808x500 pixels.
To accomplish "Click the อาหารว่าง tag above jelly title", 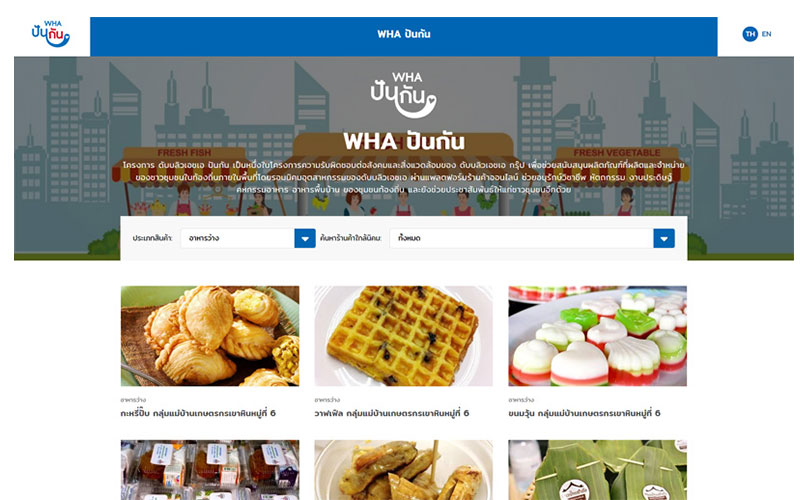I will tap(521, 399).
